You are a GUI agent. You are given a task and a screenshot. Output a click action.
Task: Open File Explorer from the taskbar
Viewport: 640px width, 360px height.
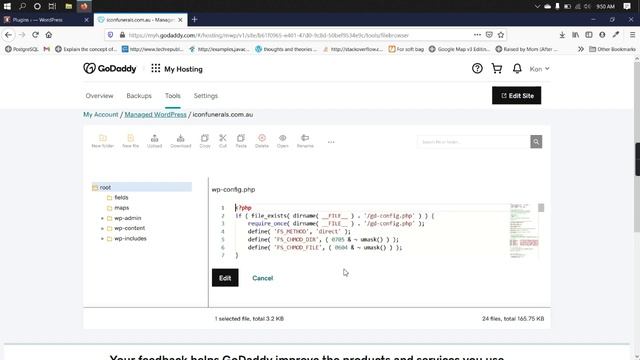(69, 6)
